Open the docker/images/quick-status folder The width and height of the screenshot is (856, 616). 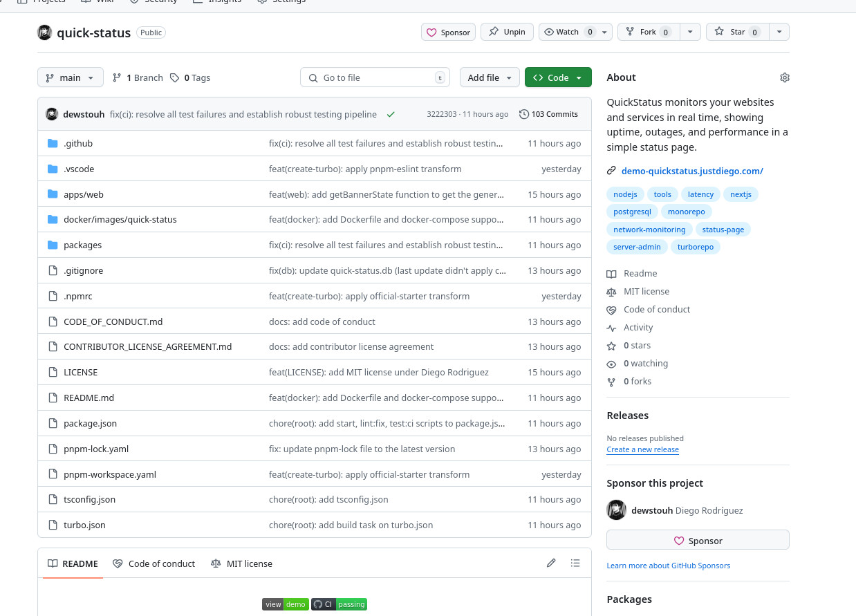point(120,219)
